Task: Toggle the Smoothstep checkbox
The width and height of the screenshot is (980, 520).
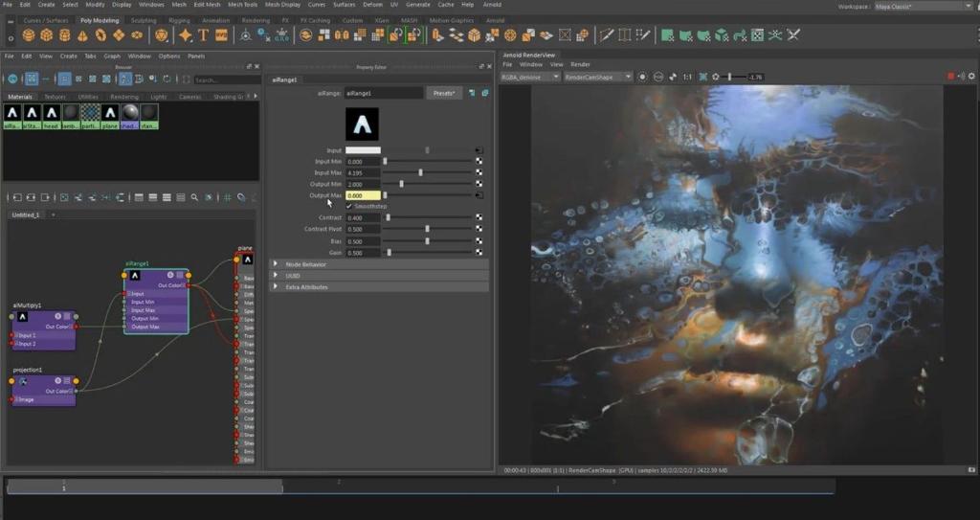Action: (349, 206)
